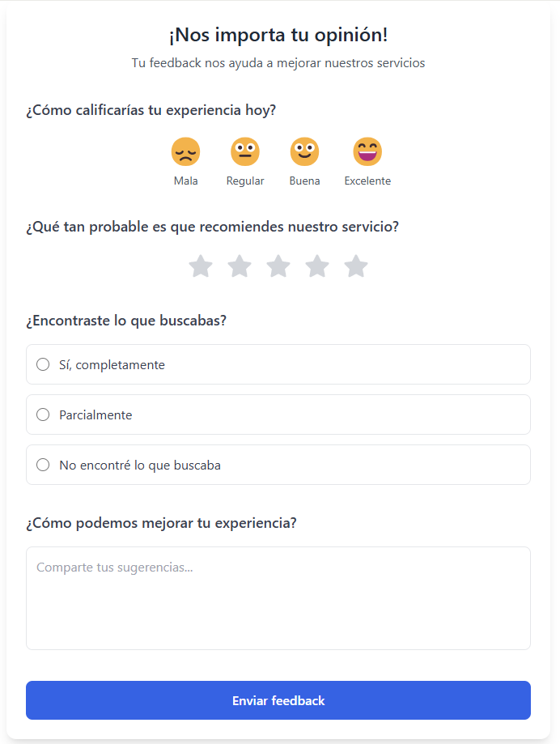The height and width of the screenshot is (744, 560).
Task: Select the sad 'Mala' emoji face
Action: point(185,151)
